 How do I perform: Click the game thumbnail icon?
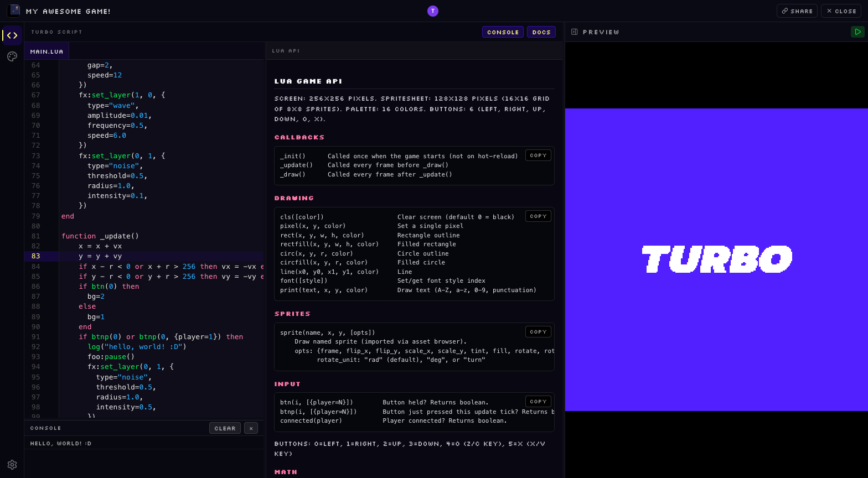(x=13, y=11)
